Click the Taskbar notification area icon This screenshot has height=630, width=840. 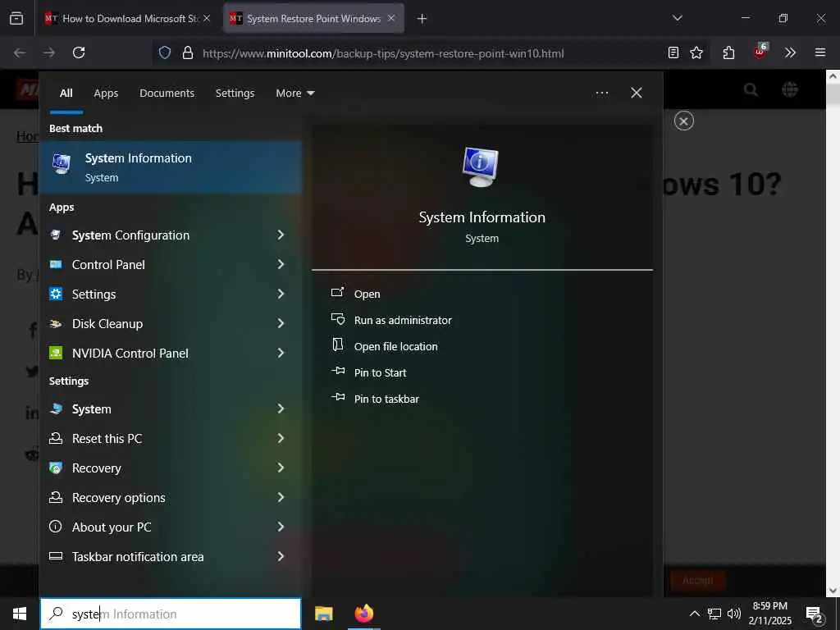tap(55, 556)
